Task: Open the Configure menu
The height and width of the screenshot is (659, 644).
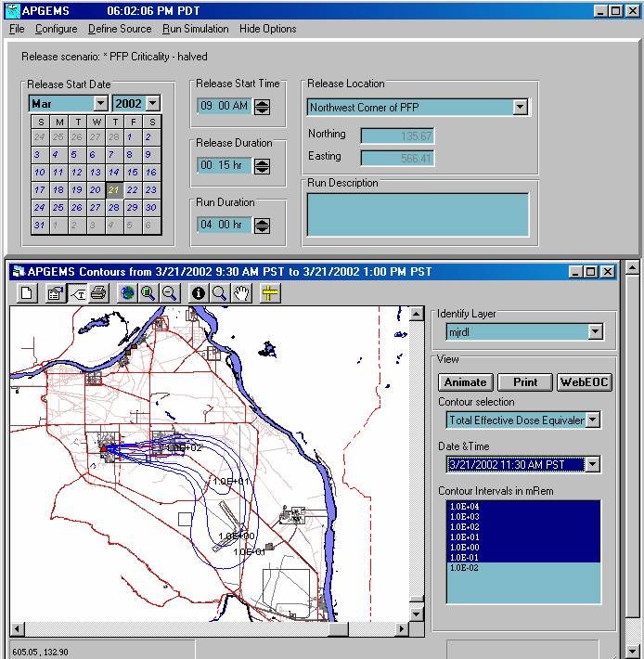Action: click(57, 29)
